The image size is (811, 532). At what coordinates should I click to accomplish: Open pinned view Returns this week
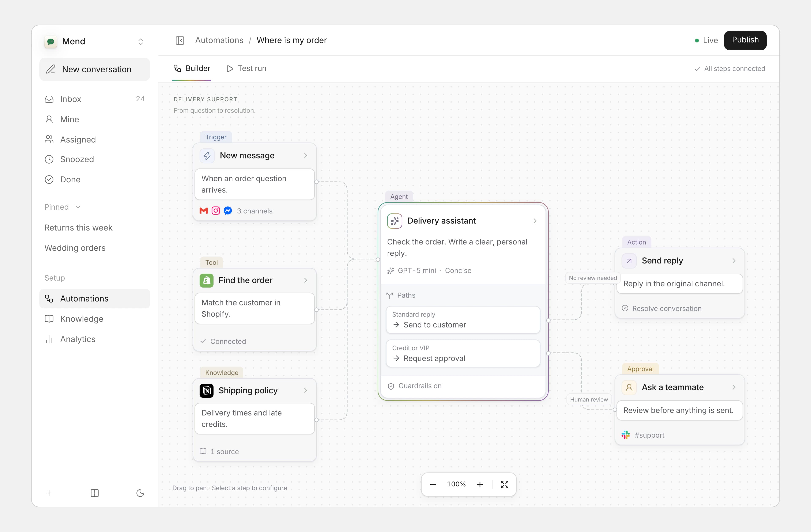(x=78, y=228)
